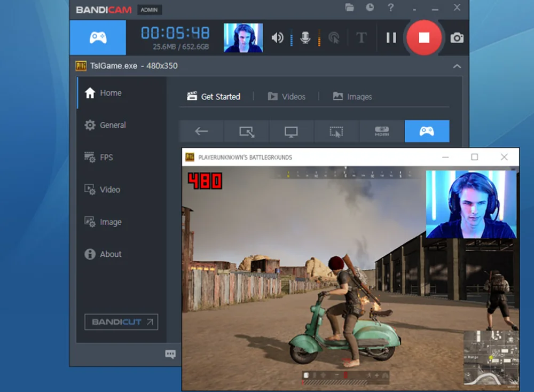The image size is (534, 392).
Task: Click the webcam overlay preview thumbnail in toolbar
Action: click(243, 37)
